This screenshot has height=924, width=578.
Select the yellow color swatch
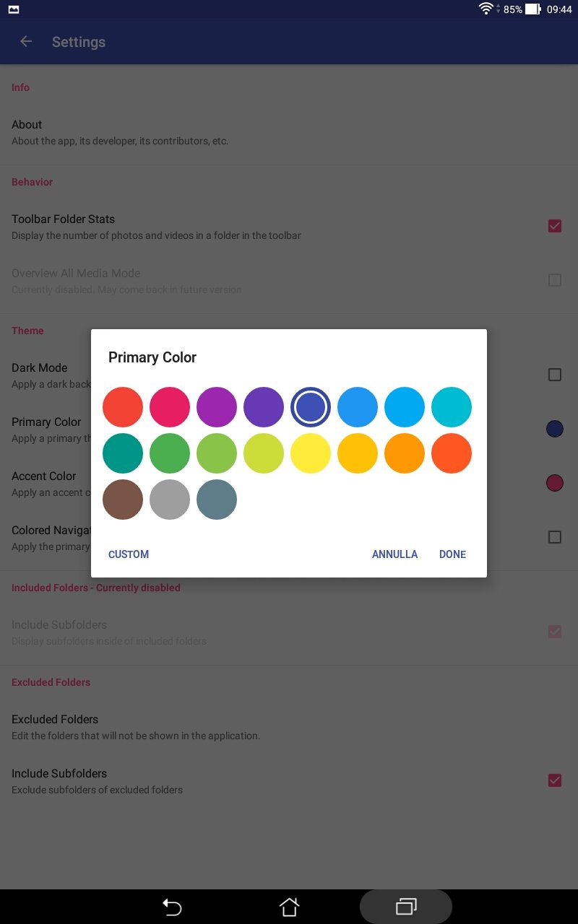pyautogui.click(x=311, y=453)
